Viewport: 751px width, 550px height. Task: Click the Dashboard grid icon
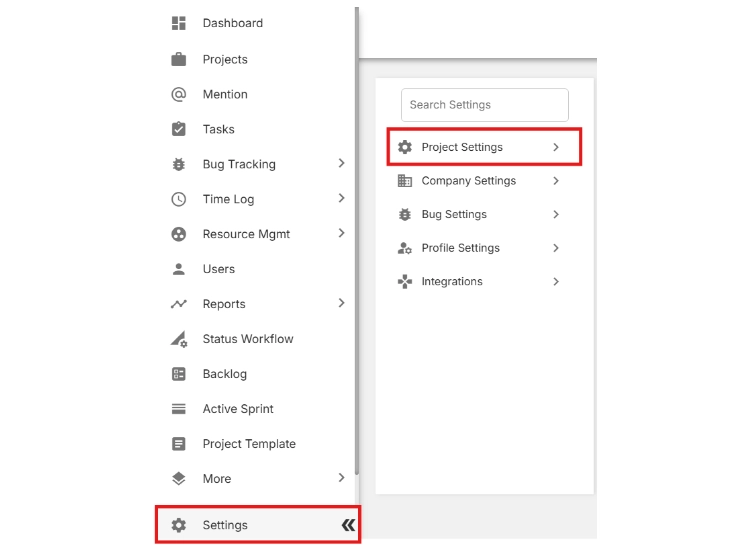179,23
